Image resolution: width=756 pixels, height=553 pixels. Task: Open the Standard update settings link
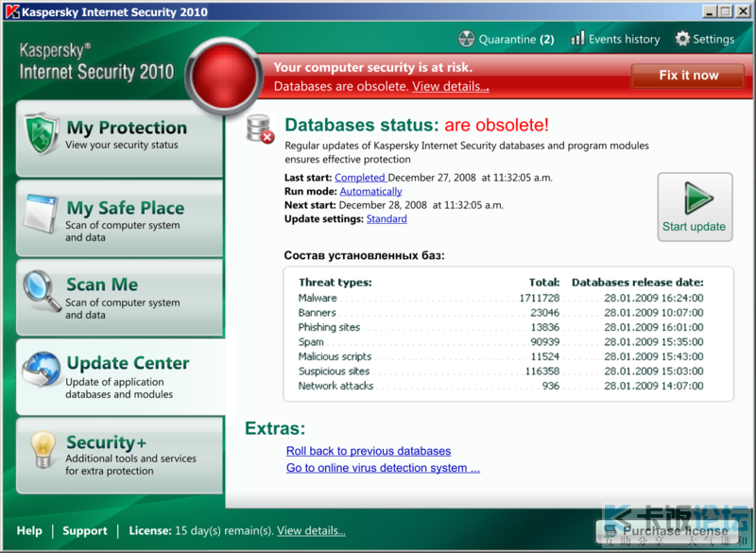pos(387,219)
